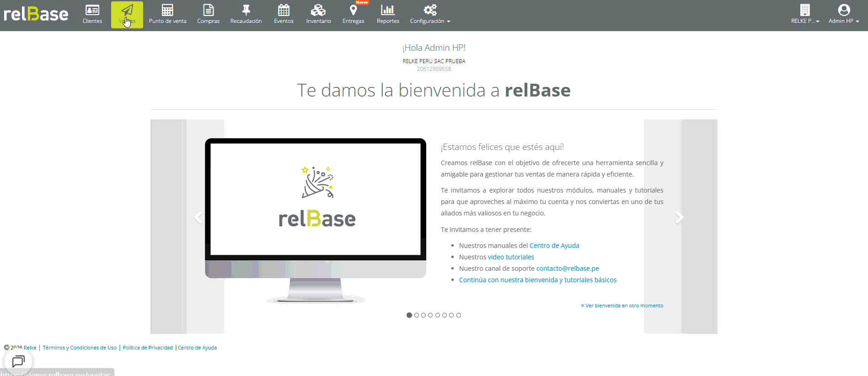This screenshot has height=376, width=868.
Task: Open the RELKE P... company dropdown
Action: (x=805, y=15)
